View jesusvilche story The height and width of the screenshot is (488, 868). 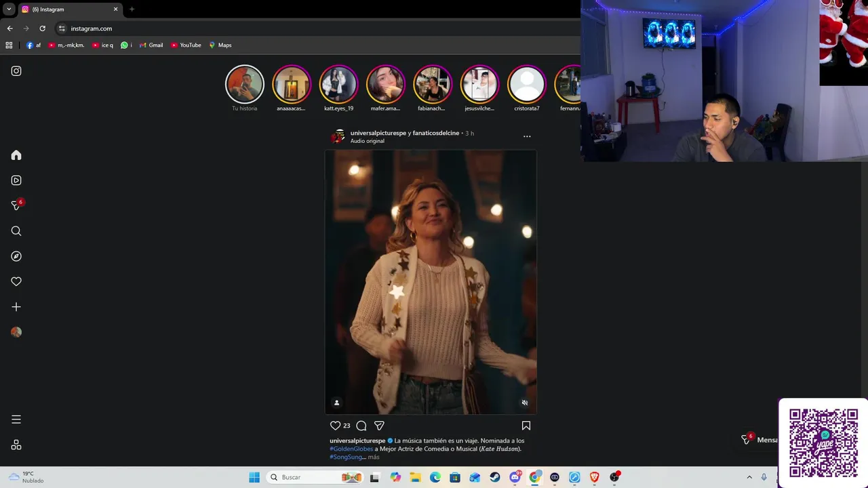pyautogui.click(x=479, y=84)
